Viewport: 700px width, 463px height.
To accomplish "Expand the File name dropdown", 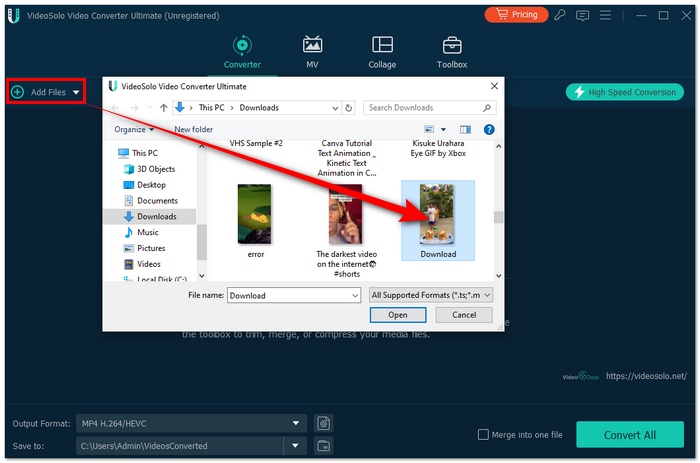I will pos(355,296).
